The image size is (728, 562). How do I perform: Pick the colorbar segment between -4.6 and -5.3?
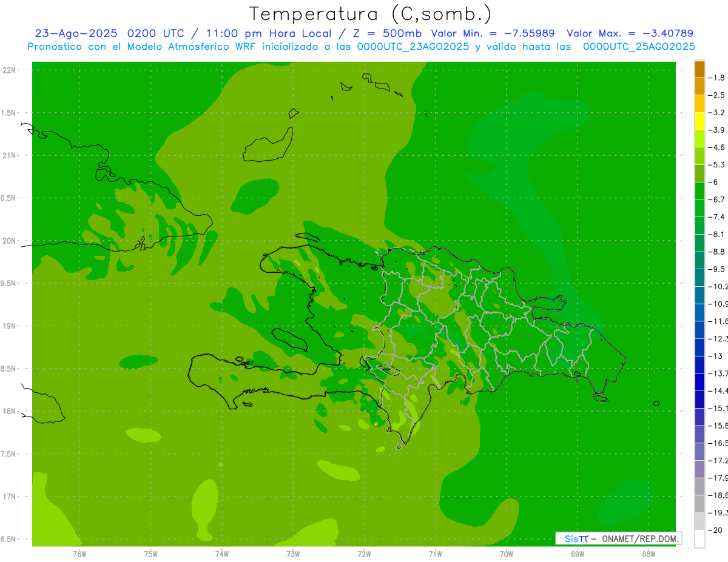[699, 156]
